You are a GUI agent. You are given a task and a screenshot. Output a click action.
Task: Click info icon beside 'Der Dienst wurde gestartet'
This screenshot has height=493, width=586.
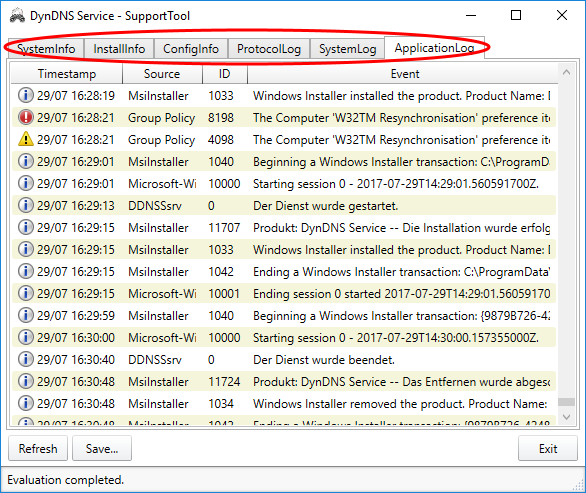point(26,205)
